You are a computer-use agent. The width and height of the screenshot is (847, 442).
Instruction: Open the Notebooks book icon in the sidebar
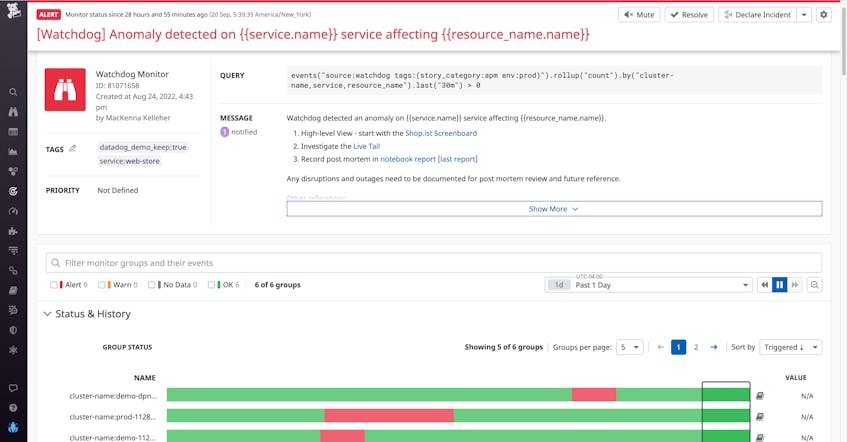pyautogui.click(x=13, y=291)
